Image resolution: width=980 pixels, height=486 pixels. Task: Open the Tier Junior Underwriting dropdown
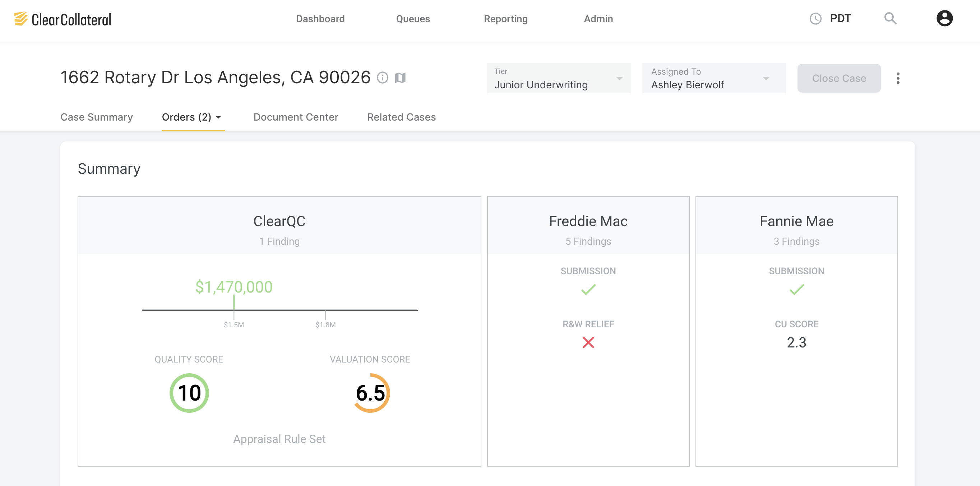559,78
